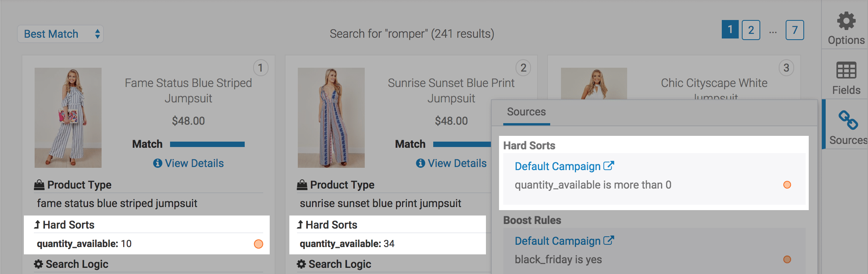
Task: Expand Hard Sorts section on Sunrise Sunset card
Action: pos(327,225)
